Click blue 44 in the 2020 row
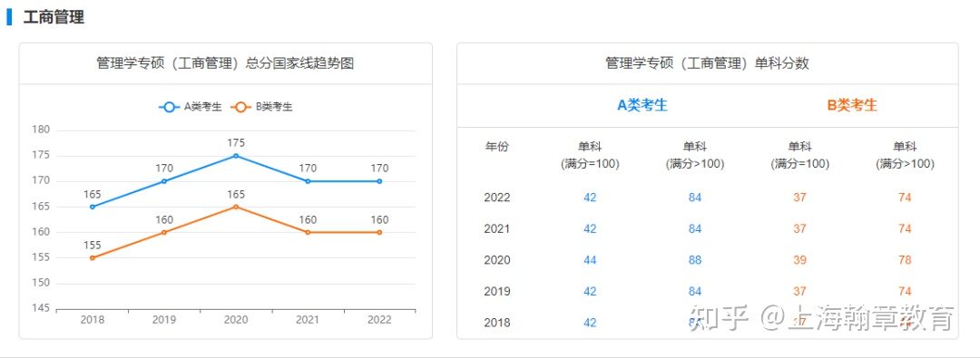Screen dimensions: 980x358 point(590,260)
